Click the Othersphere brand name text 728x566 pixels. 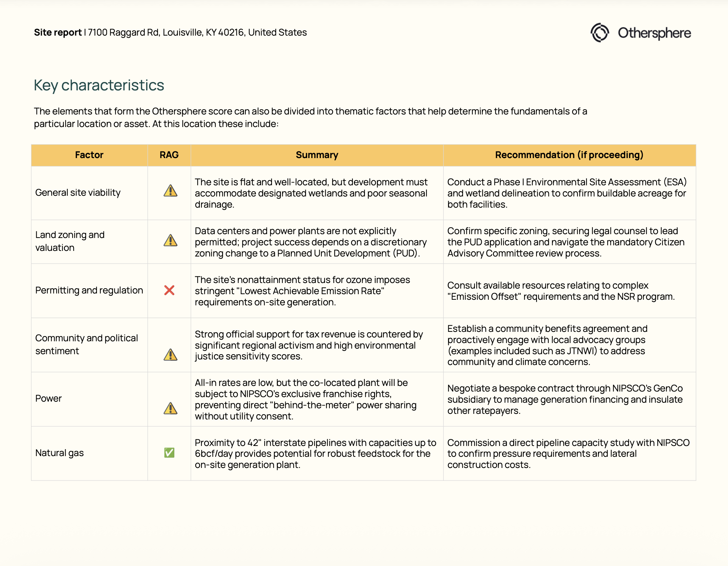click(x=654, y=33)
